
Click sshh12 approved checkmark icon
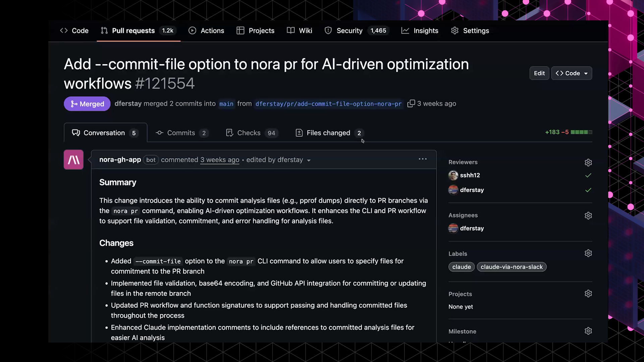tap(588, 175)
